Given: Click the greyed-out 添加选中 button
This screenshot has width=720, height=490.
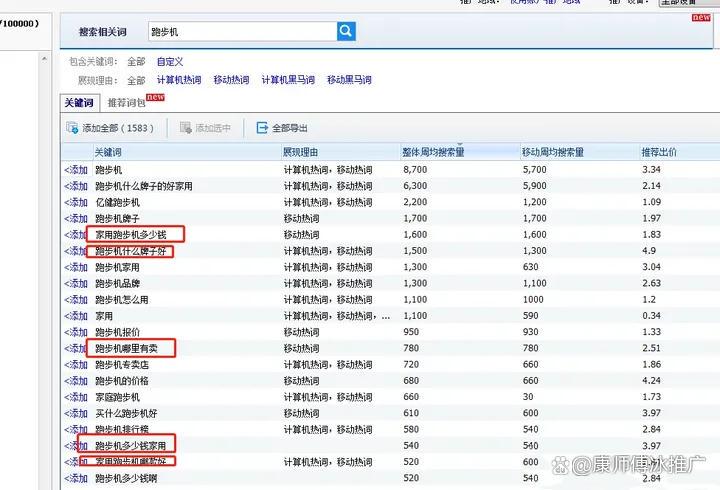Looking at the screenshot, I should click(x=206, y=128).
